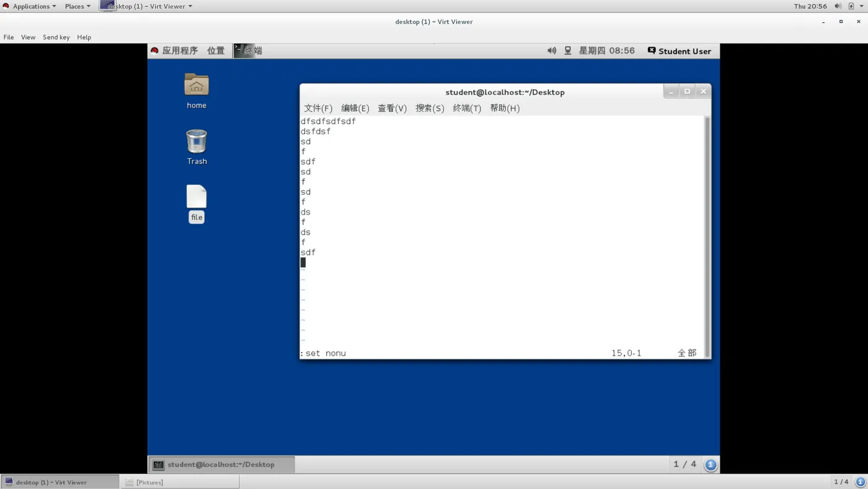
Task: Open the 搜索(S) terminal menu
Action: 430,108
